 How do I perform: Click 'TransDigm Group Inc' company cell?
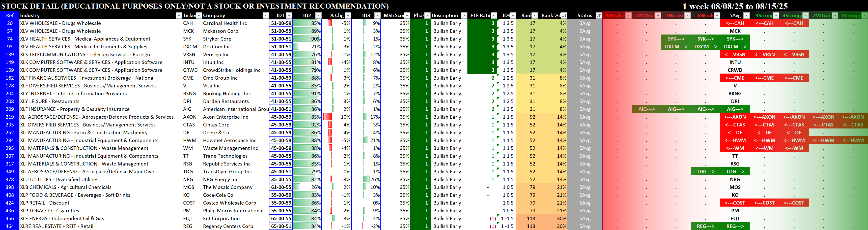pos(228,172)
